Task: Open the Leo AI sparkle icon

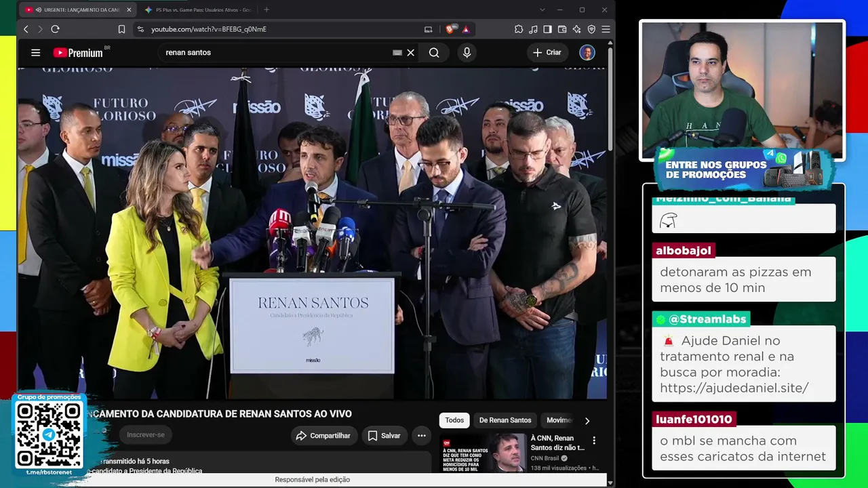Action: (x=576, y=29)
